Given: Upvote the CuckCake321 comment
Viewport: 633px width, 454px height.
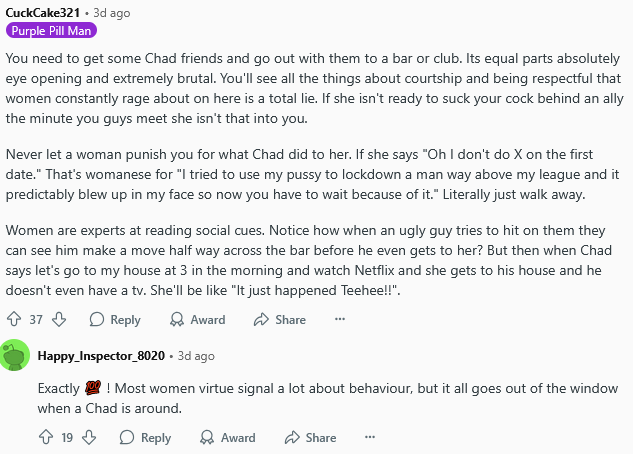Looking at the screenshot, I should pyautogui.click(x=14, y=320).
